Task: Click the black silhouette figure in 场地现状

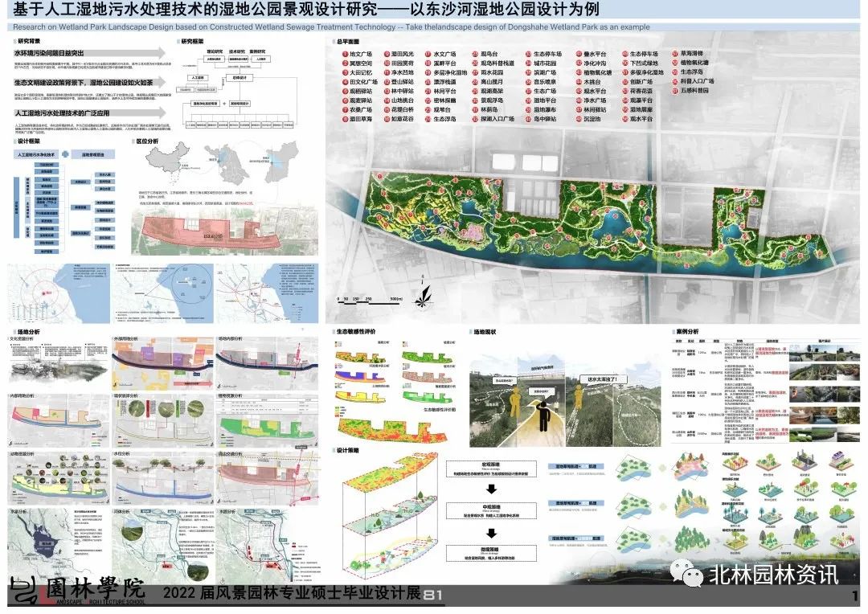Action: [x=542, y=416]
